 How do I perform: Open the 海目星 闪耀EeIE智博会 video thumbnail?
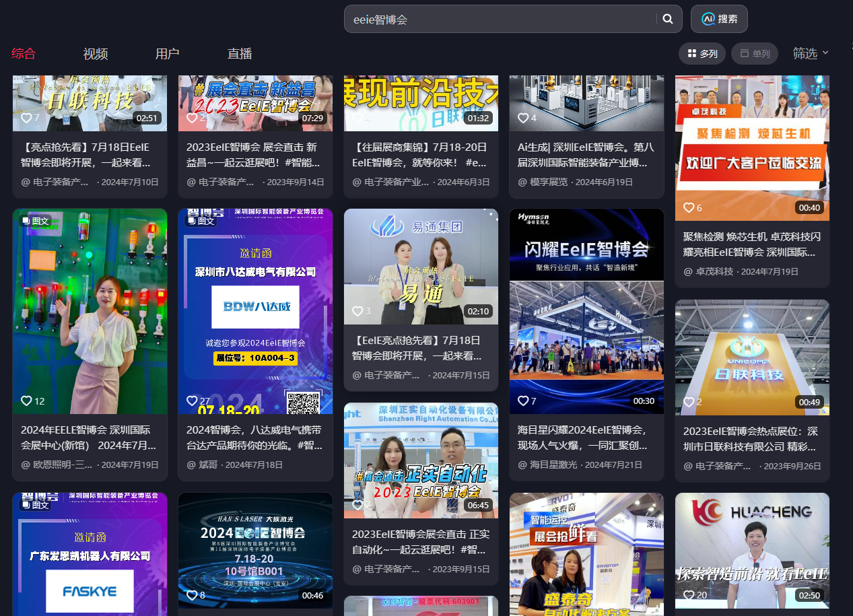point(586,311)
